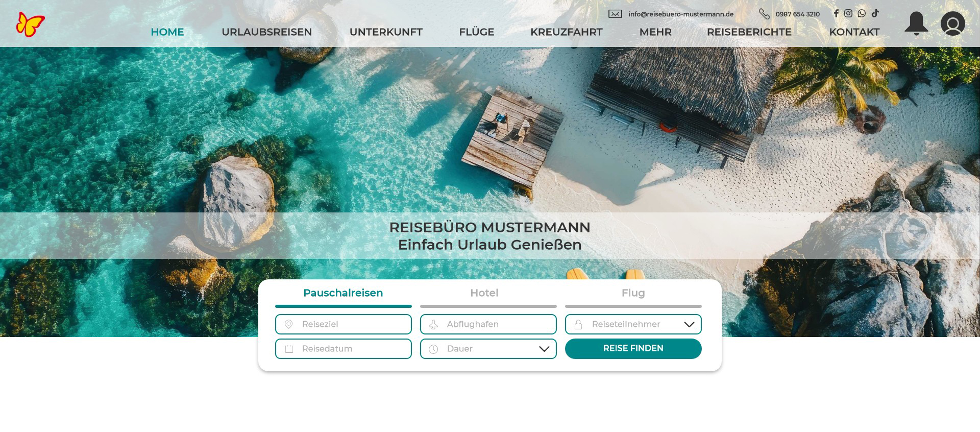The height and width of the screenshot is (432, 980).
Task: Switch to the Flug tab
Action: 633,293
